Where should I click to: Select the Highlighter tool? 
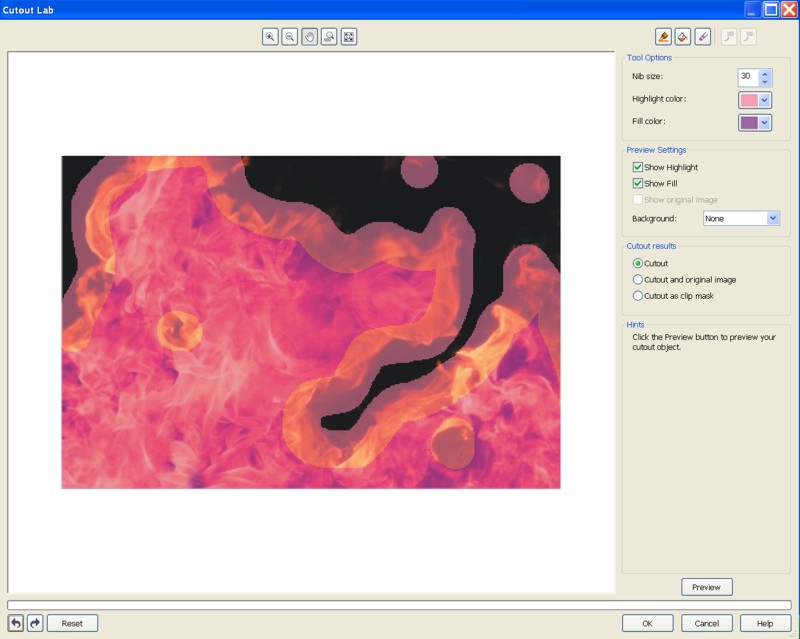tap(663, 37)
